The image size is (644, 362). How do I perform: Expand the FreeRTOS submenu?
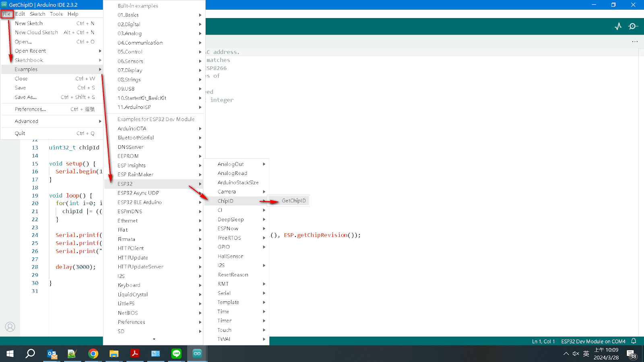click(x=237, y=238)
